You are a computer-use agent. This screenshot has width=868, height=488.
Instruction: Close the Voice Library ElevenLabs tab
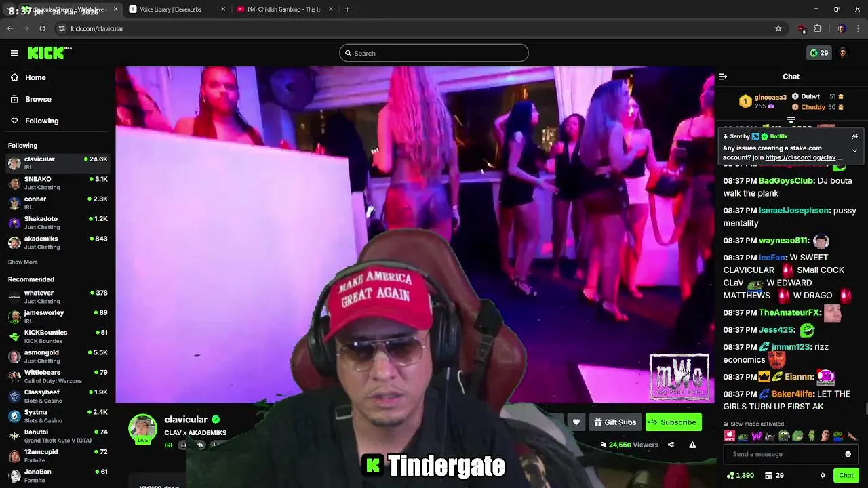click(x=223, y=9)
